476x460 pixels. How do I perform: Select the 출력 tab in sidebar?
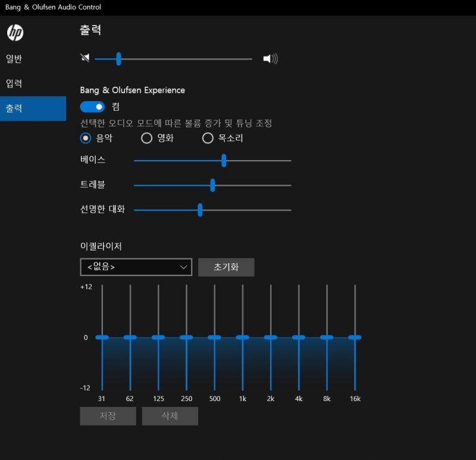tap(33, 108)
